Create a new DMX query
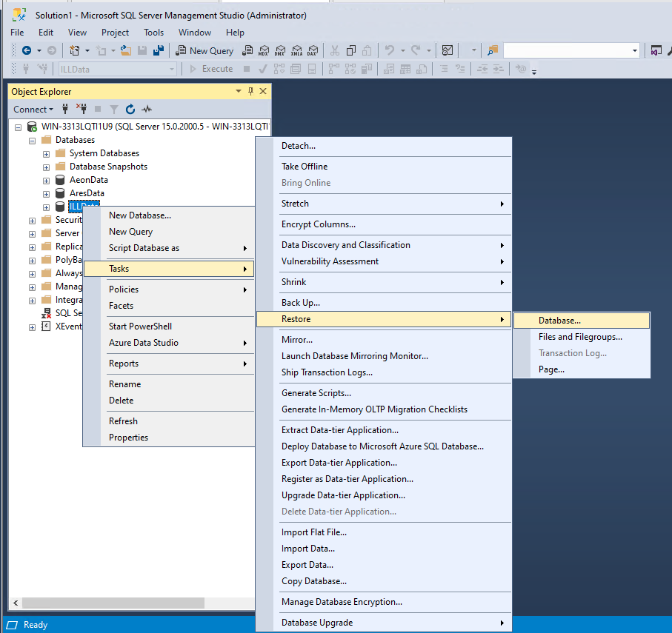 281,50
